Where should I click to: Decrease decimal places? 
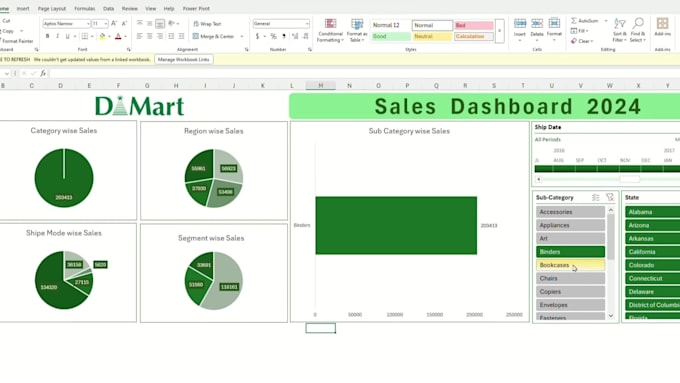coord(306,36)
